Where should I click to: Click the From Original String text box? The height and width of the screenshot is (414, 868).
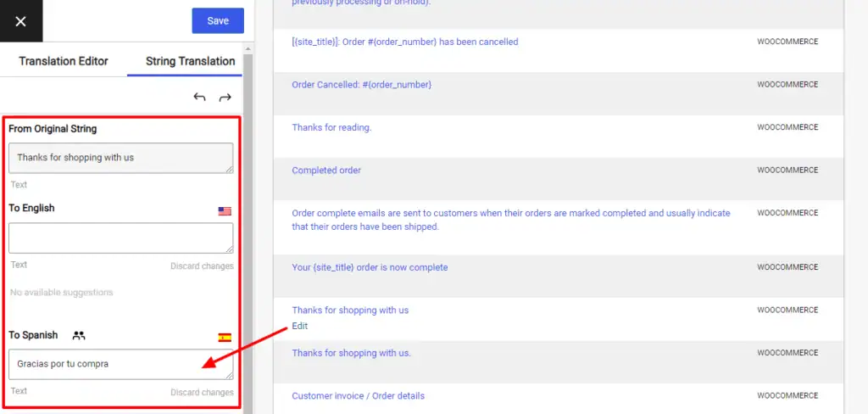120,158
